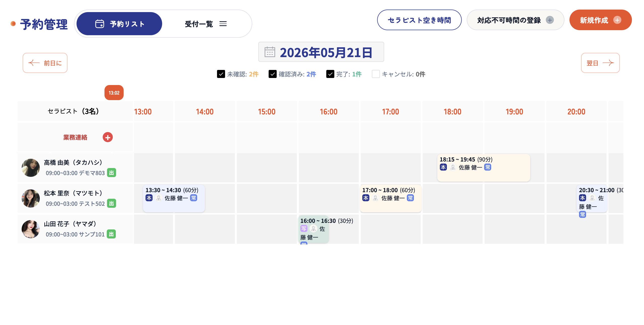The image size is (644, 325).
Task: Go to previous day with 前日に
Action: 45,63
